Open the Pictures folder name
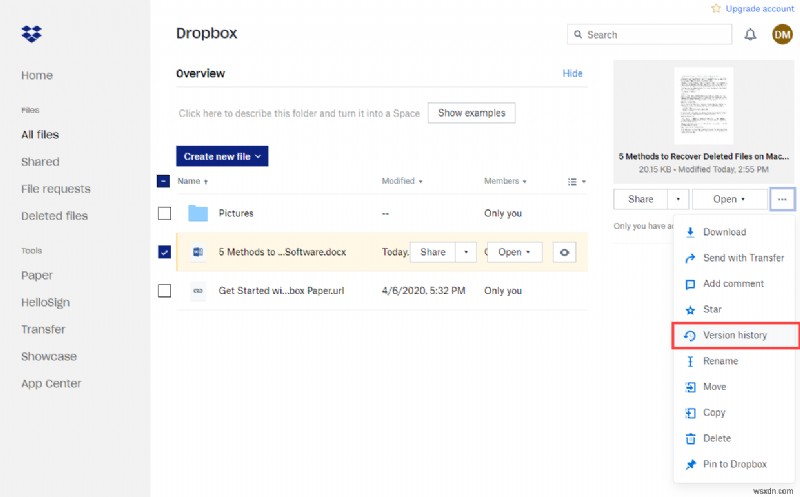 click(236, 213)
